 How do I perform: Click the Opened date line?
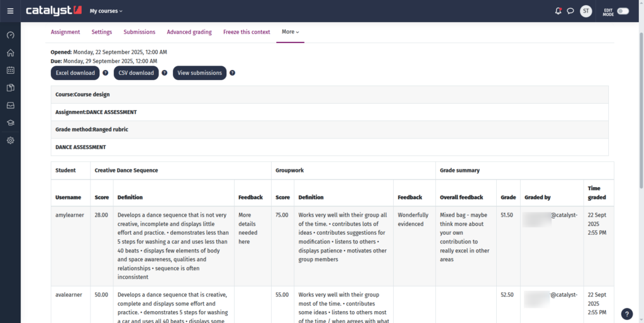click(109, 52)
